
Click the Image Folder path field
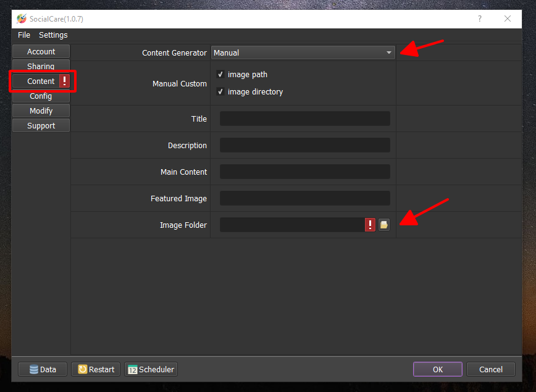point(292,225)
